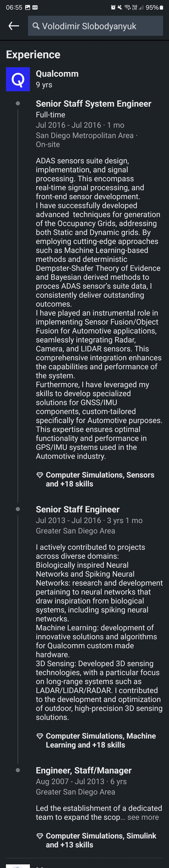Open 'Computer Simulations, Simulink and +13 skills'
169x868 pixels.
click(x=101, y=840)
